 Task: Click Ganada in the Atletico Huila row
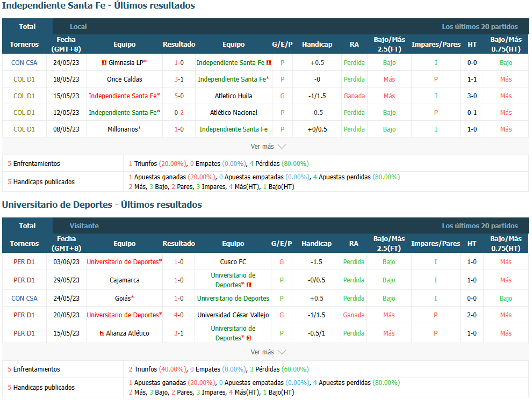tap(354, 96)
